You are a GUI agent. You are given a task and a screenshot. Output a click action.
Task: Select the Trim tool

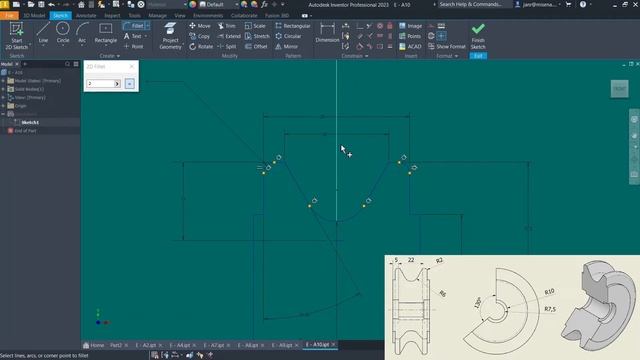coord(227,26)
